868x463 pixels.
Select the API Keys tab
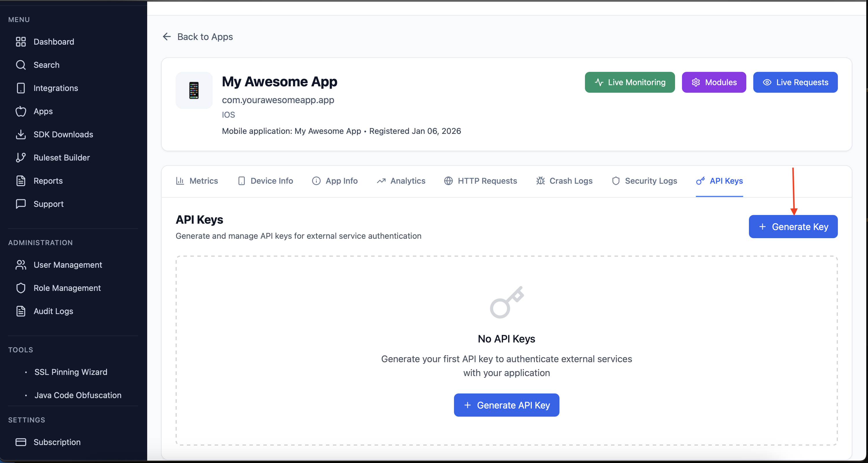coord(719,181)
